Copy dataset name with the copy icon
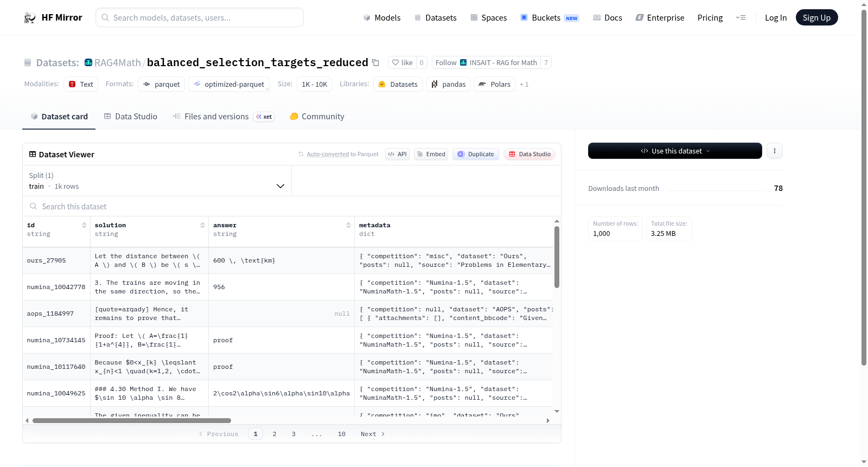 click(x=375, y=62)
